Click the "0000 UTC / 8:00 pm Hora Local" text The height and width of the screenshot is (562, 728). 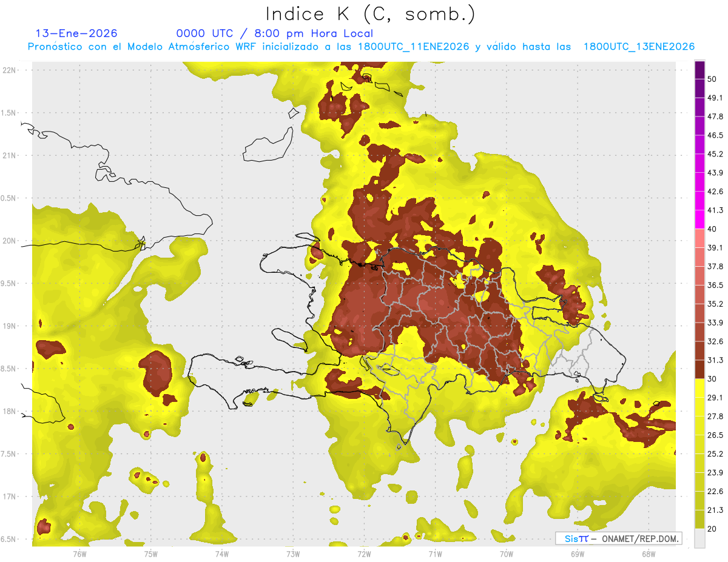point(274,33)
